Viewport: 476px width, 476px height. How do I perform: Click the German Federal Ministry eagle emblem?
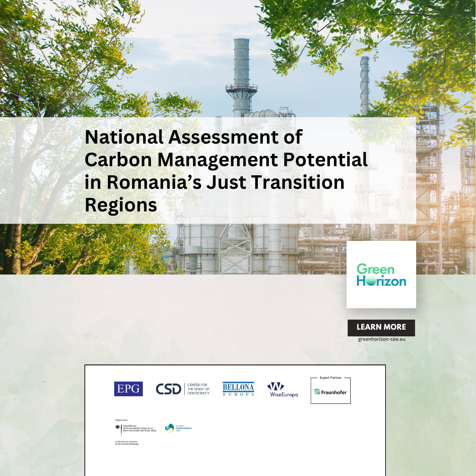click(x=117, y=427)
